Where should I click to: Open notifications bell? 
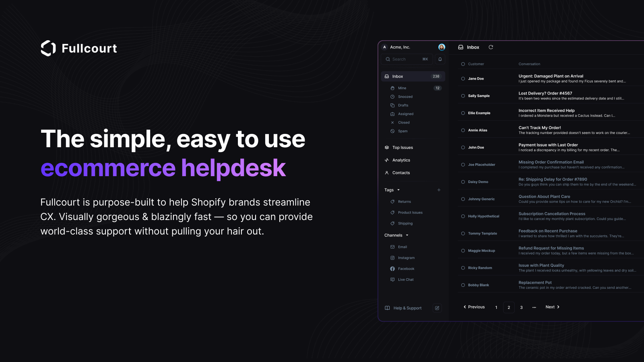(440, 59)
